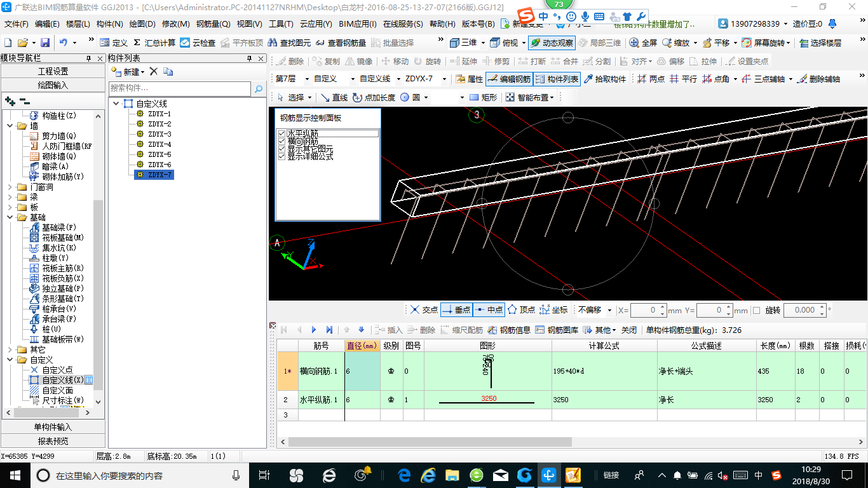Select the 平移 pan tool

click(x=715, y=43)
